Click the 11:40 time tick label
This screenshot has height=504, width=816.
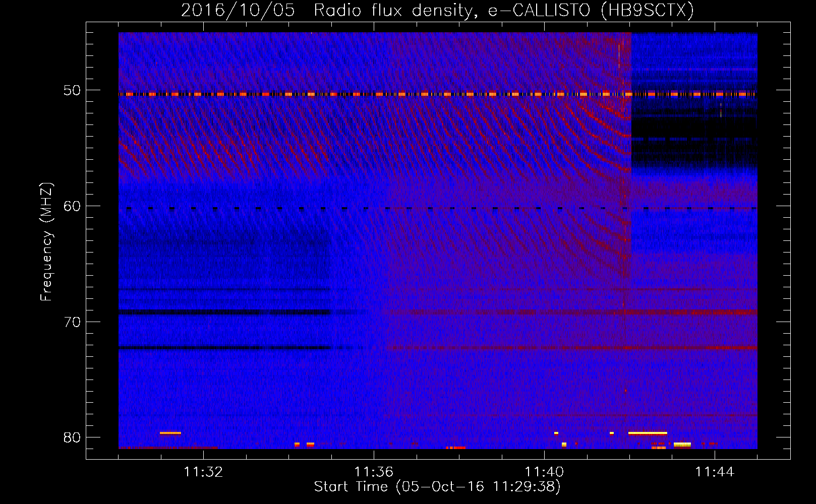click(x=544, y=472)
